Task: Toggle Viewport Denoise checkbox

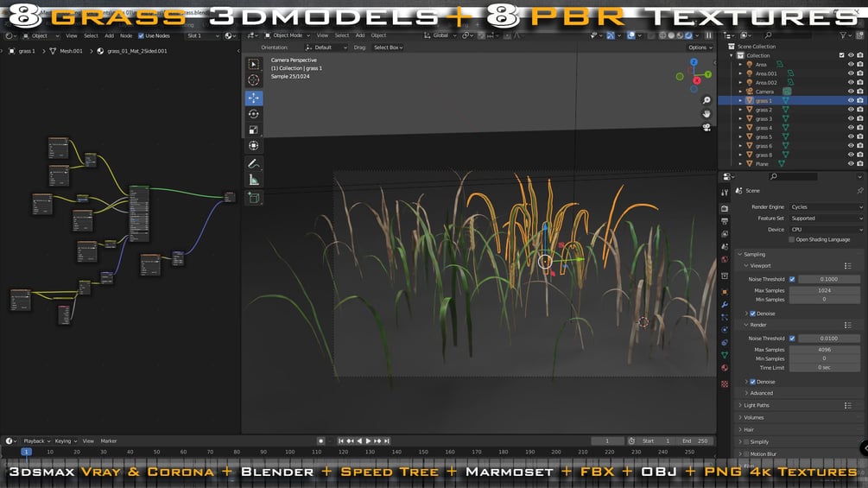Action: 752,314
